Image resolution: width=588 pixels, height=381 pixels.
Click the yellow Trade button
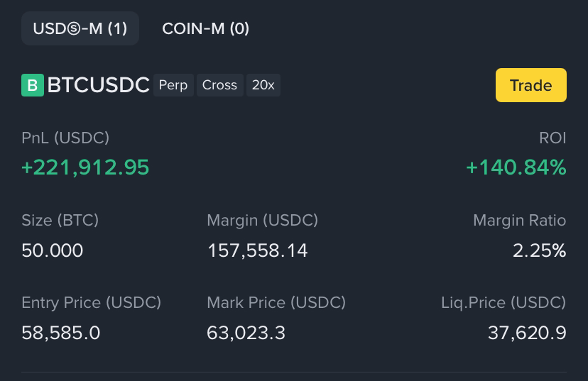pos(531,85)
